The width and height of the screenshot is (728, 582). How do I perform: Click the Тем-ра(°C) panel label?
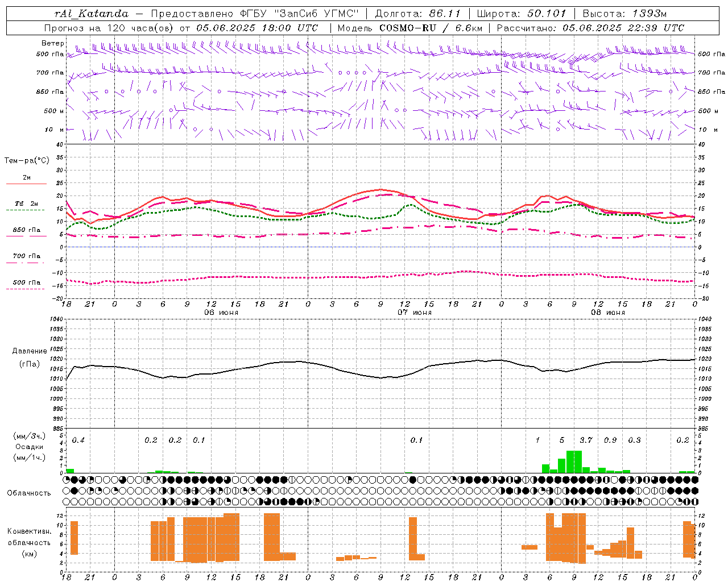click(27, 161)
